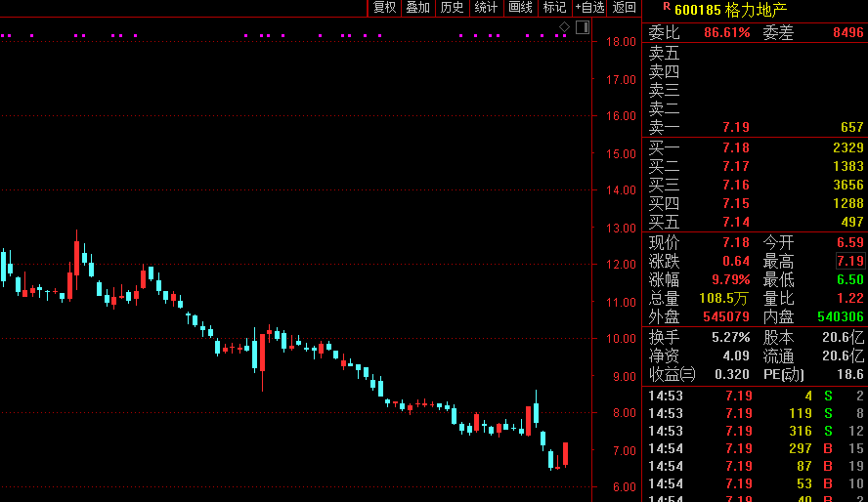
Task: Click the 买五 price 7.14
Action: [x=736, y=223]
